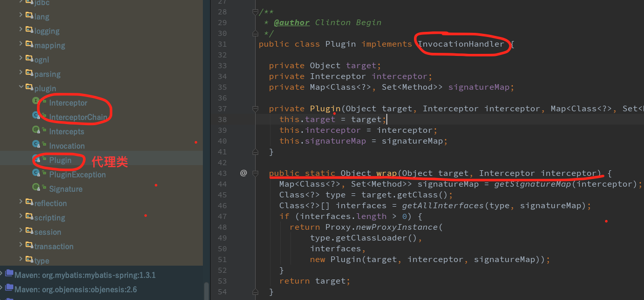Click the project tree vertical scrollbar

click(x=206, y=291)
